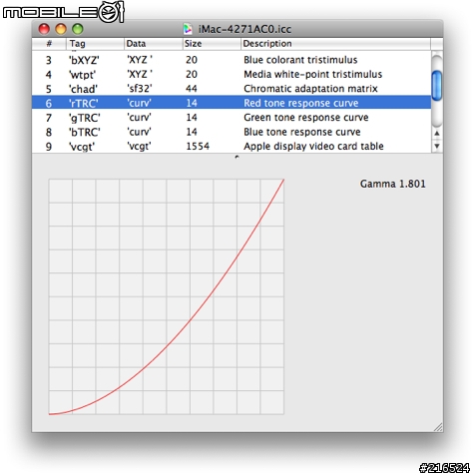Screen dimensions: 475x476
Task: Zoom the window with green button
Action: click(x=78, y=29)
